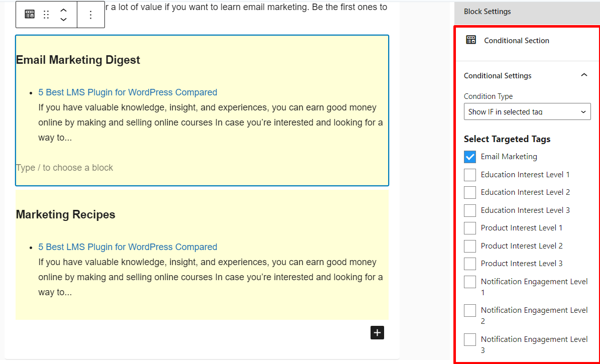The image size is (600, 364).
Task: Check Education Interest Level 1 tag
Action: [470, 175]
